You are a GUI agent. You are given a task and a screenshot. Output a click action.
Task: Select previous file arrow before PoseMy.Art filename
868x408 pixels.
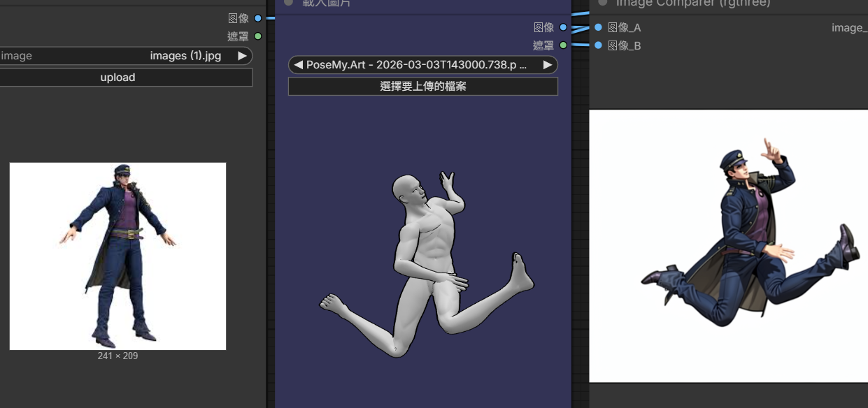299,65
